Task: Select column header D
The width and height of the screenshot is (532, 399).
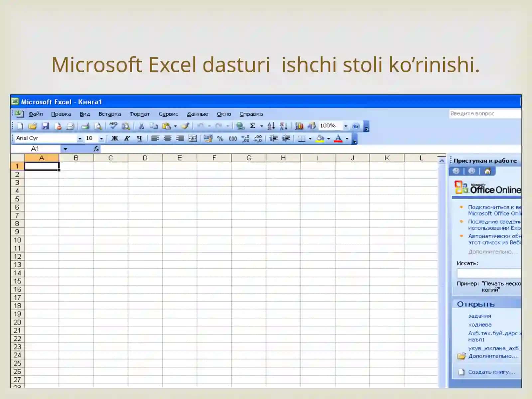Action: (x=145, y=158)
